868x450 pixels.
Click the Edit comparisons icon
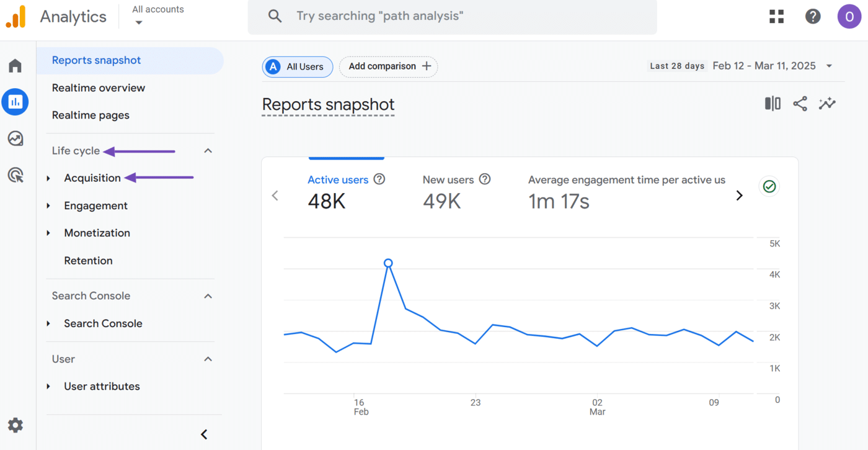pyautogui.click(x=773, y=104)
